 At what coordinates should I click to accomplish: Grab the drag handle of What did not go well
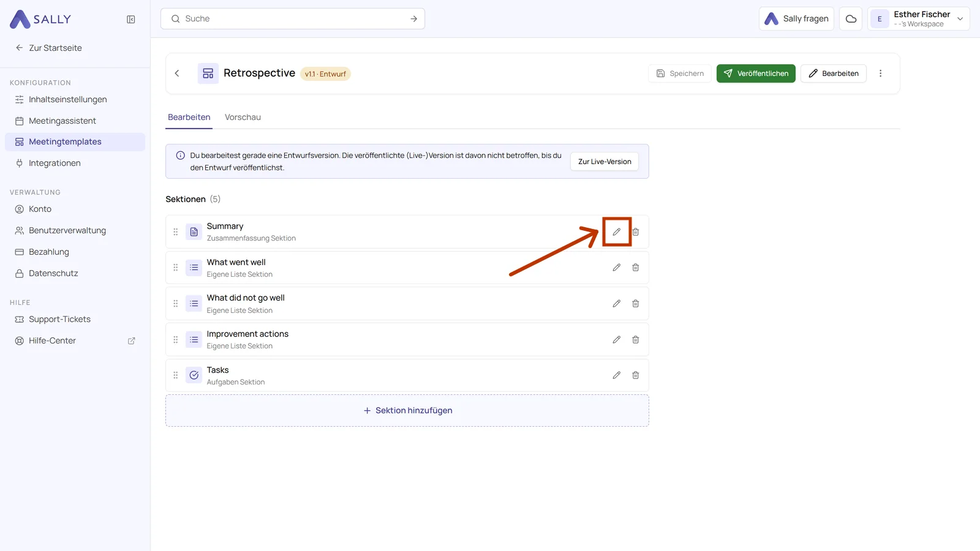coord(176,304)
